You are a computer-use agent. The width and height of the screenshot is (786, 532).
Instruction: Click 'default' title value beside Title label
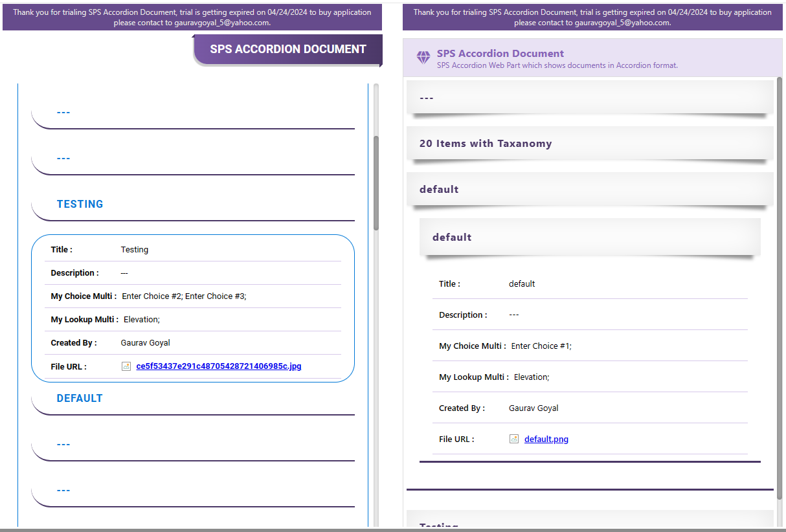click(522, 284)
